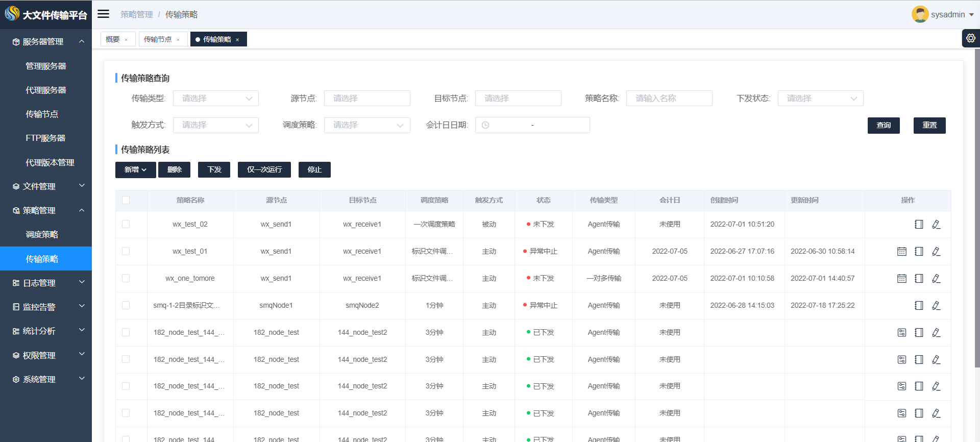Viewport: 980px width, 442px height.
Task: Expand the 文件管理 menu chevron
Action: pos(82,186)
